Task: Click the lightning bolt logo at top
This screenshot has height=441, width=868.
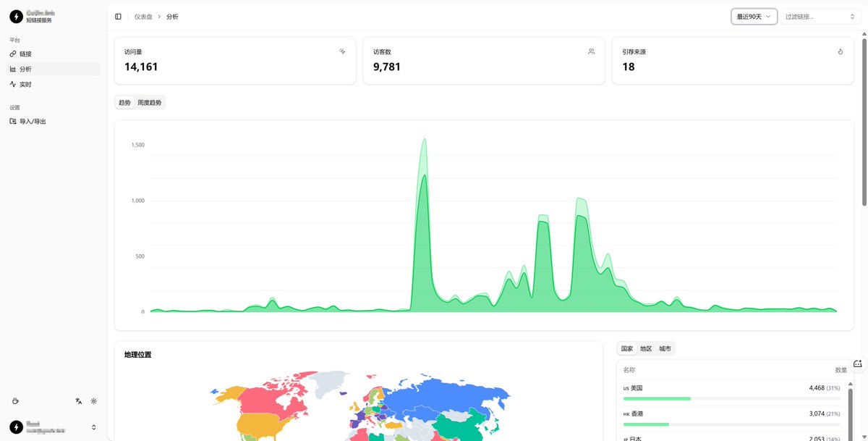Action: point(16,16)
